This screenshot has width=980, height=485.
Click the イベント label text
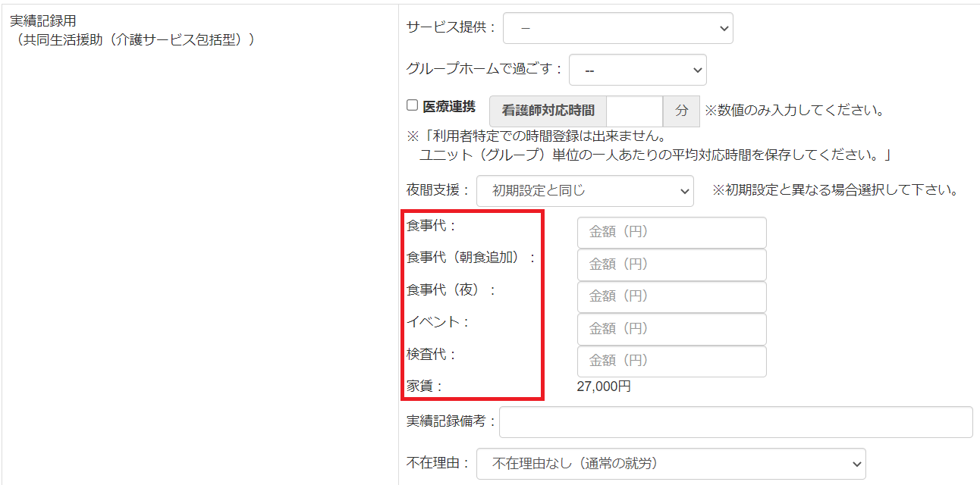438,322
